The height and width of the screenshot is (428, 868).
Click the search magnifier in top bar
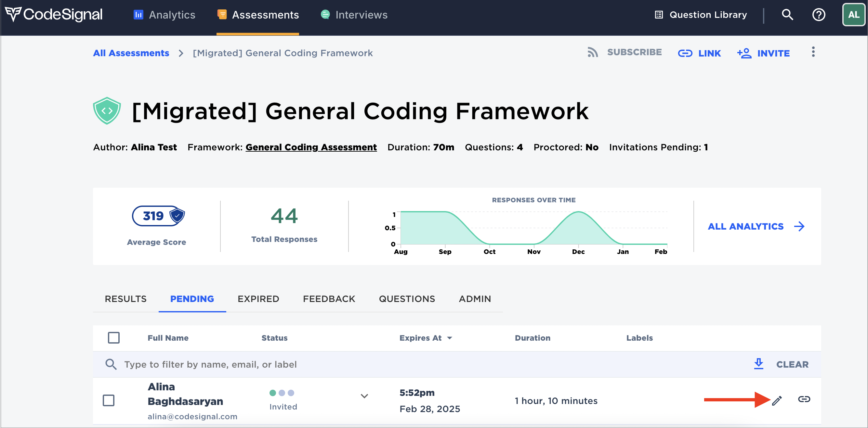[x=787, y=15]
